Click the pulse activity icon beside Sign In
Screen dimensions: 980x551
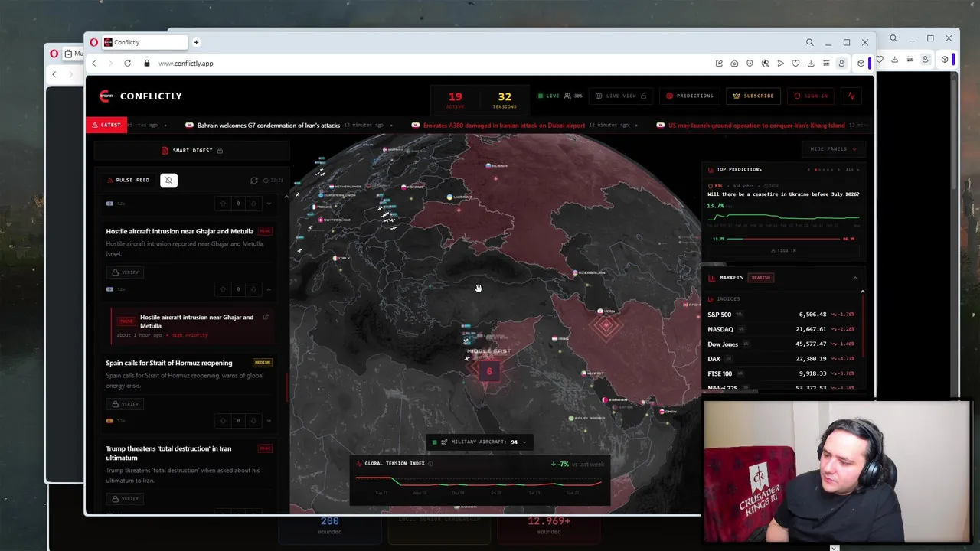(x=851, y=96)
